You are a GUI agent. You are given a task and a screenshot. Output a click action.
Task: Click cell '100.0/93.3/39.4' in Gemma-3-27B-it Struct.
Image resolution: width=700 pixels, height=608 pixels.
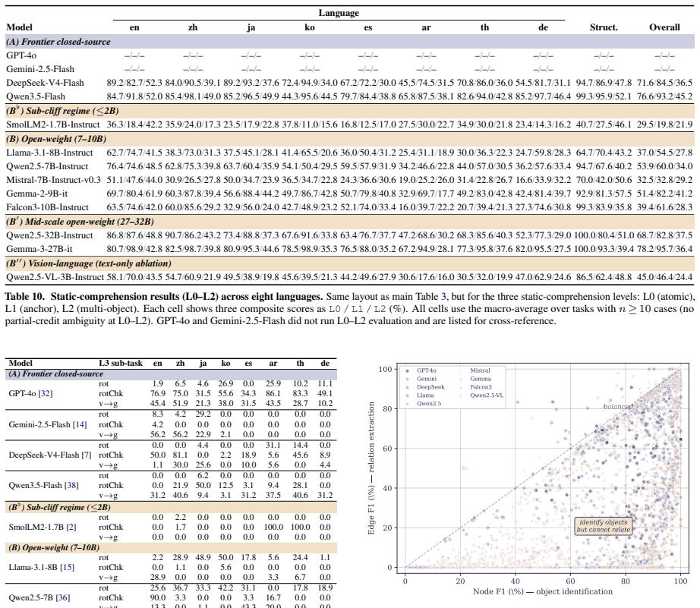(604, 249)
